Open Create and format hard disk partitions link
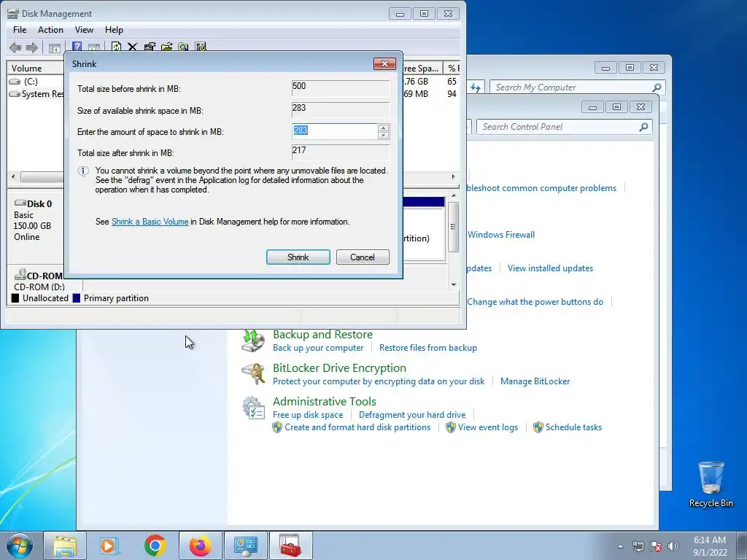This screenshot has height=560, width=747. 357,427
